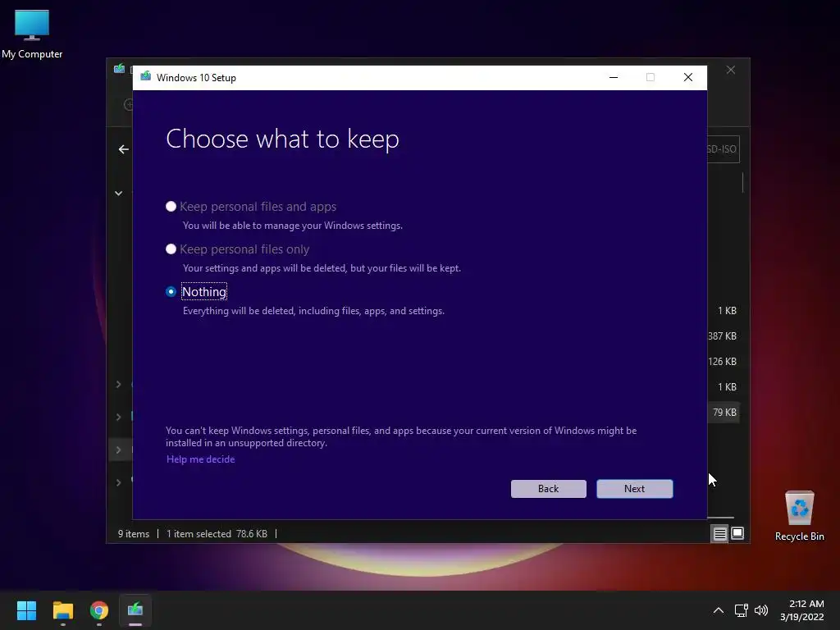
Task: Select the 126 KB file size cell
Action: (723, 362)
